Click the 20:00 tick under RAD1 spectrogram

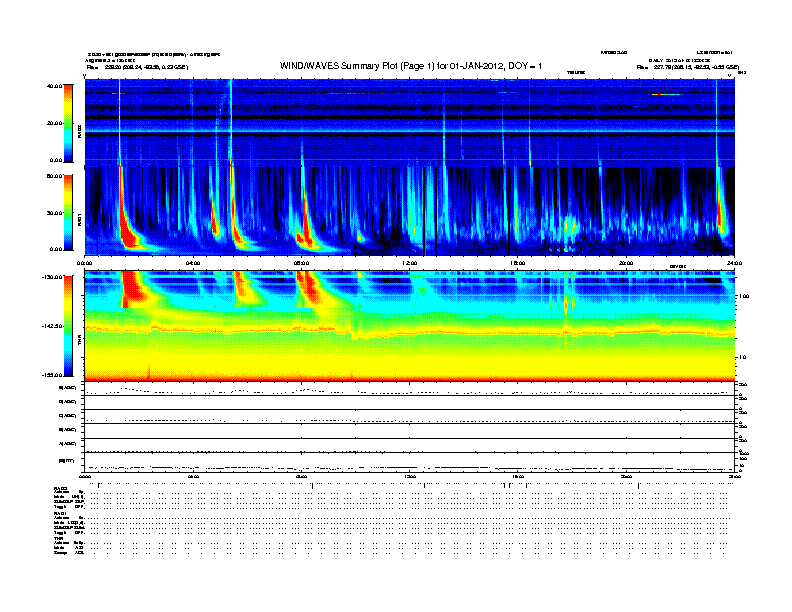tap(626, 263)
